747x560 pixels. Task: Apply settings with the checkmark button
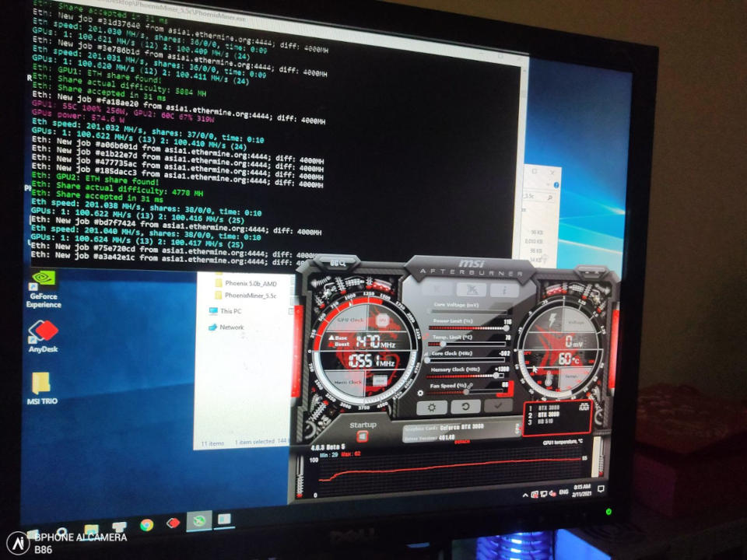click(x=498, y=406)
